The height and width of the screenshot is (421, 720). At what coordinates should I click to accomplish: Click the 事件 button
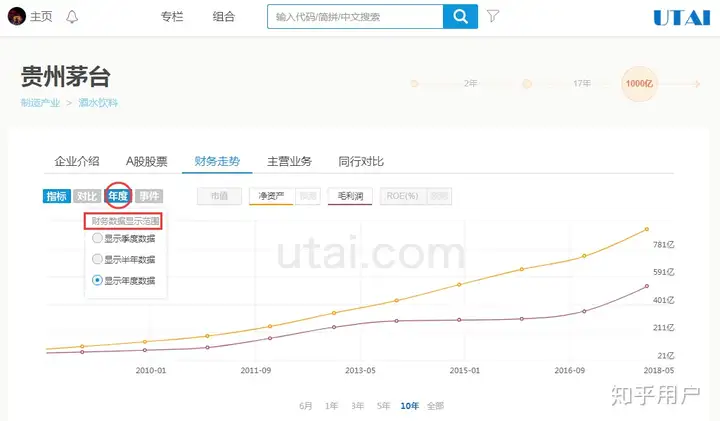click(x=149, y=196)
